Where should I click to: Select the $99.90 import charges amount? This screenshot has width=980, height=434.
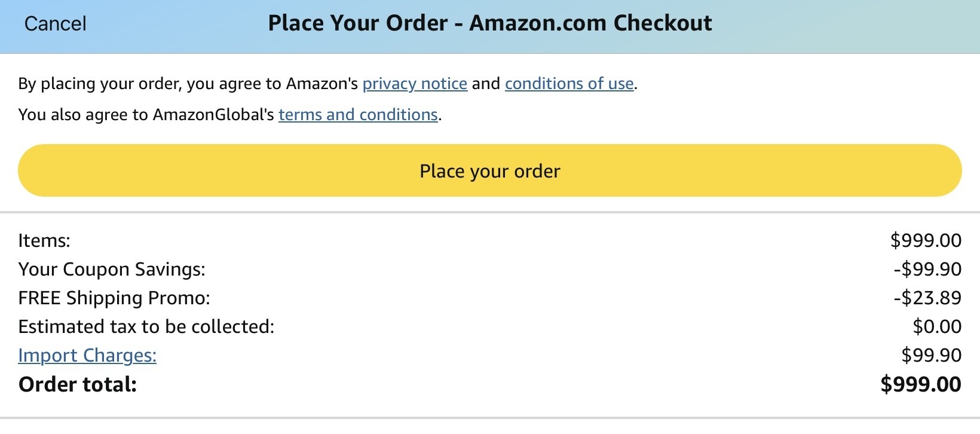coord(931,355)
